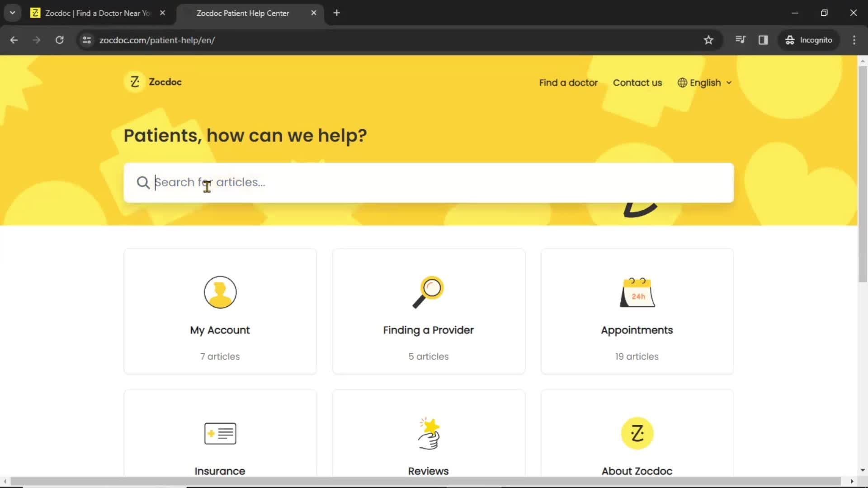The image size is (868, 488).
Task: Open the My Account category title
Action: point(220,330)
